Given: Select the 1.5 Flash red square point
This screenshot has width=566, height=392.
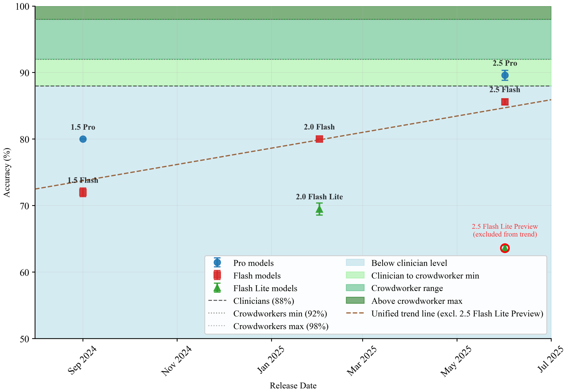Looking at the screenshot, I should (83, 192).
